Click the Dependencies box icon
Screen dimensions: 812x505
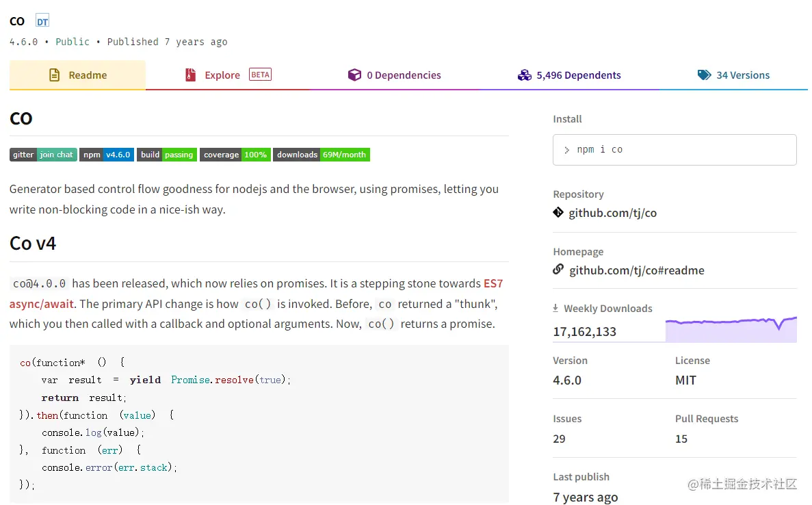354,75
